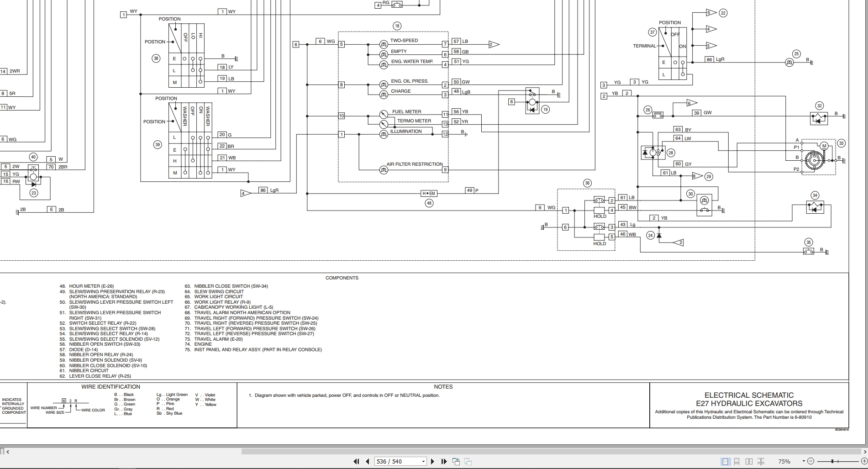Screen dimensions: 868x469
Task: Open the page number dropdown
Action: pos(423,461)
